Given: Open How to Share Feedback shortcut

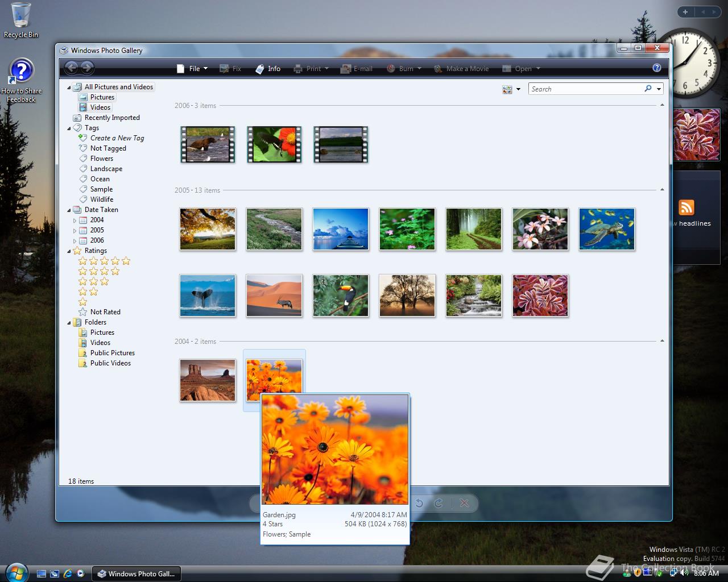Looking at the screenshot, I should pyautogui.click(x=21, y=81).
